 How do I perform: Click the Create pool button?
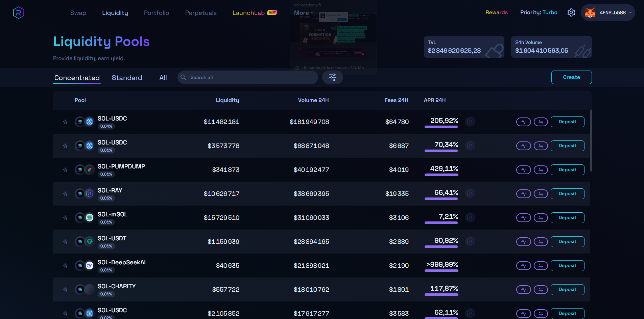tap(571, 77)
